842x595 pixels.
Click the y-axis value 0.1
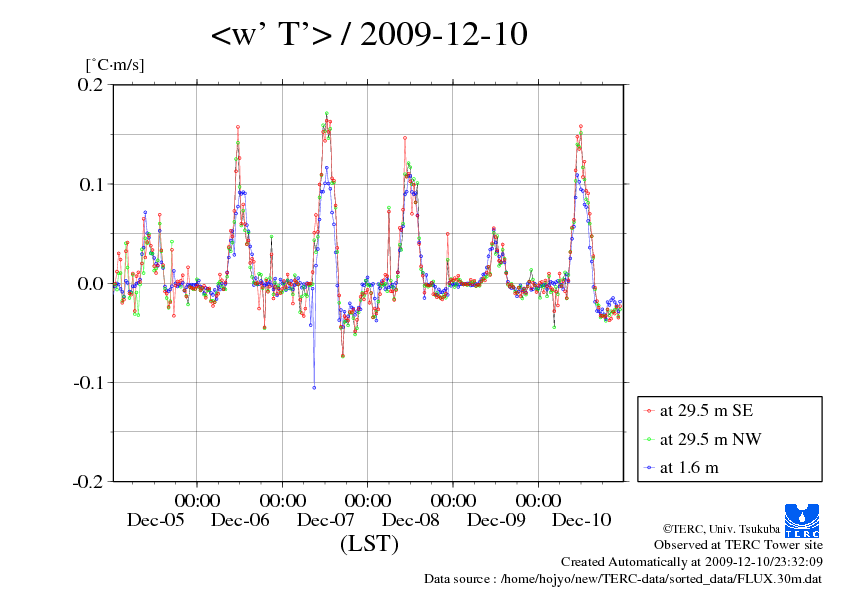coord(91,184)
